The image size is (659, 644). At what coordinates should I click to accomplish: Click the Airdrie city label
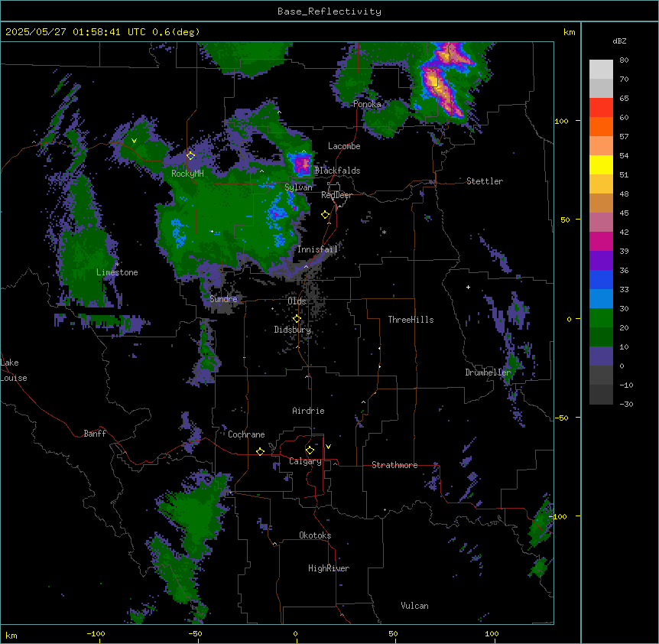pyautogui.click(x=308, y=411)
